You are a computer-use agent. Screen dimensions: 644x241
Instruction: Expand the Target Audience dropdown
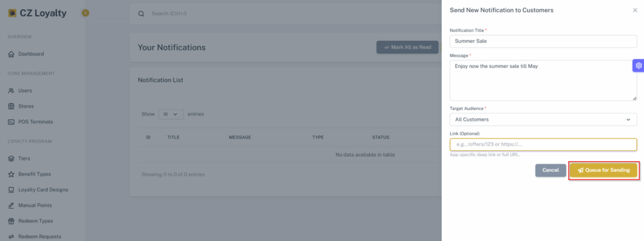tap(543, 120)
